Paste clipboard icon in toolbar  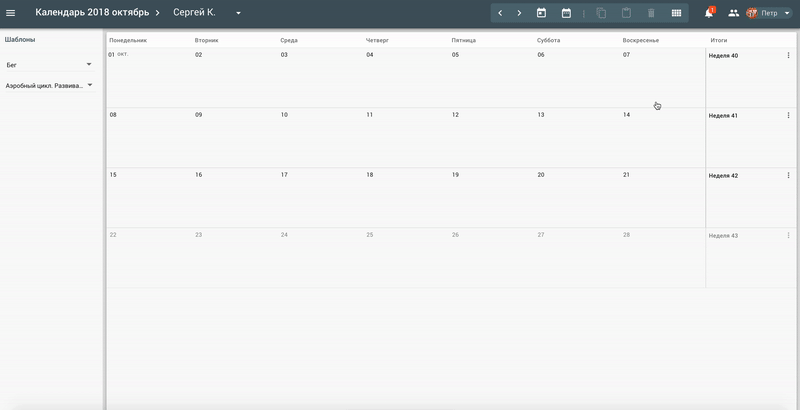627,13
